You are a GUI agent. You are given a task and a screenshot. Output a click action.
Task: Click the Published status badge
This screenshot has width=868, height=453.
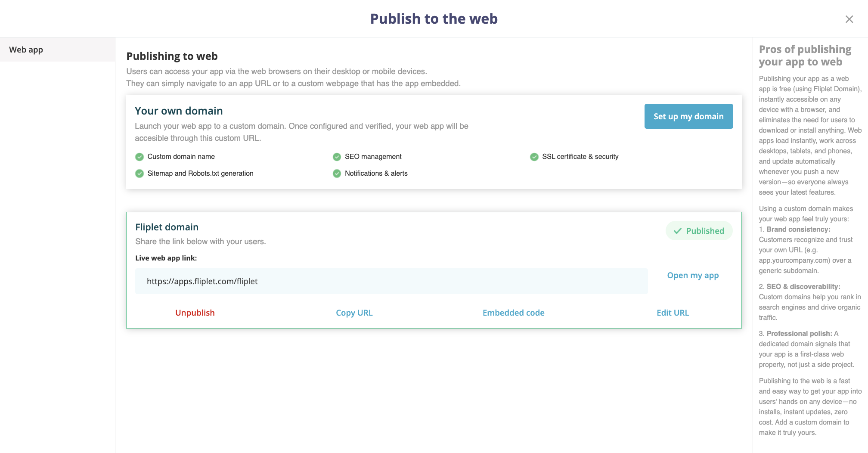tap(699, 231)
